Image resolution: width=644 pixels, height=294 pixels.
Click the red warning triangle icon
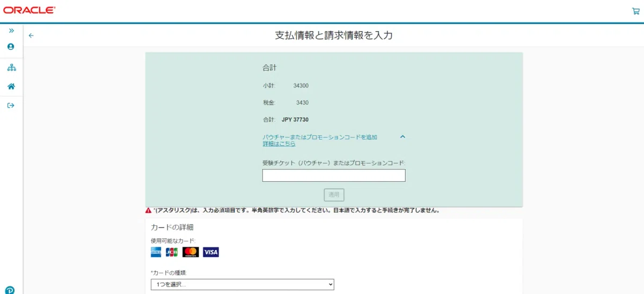click(148, 210)
